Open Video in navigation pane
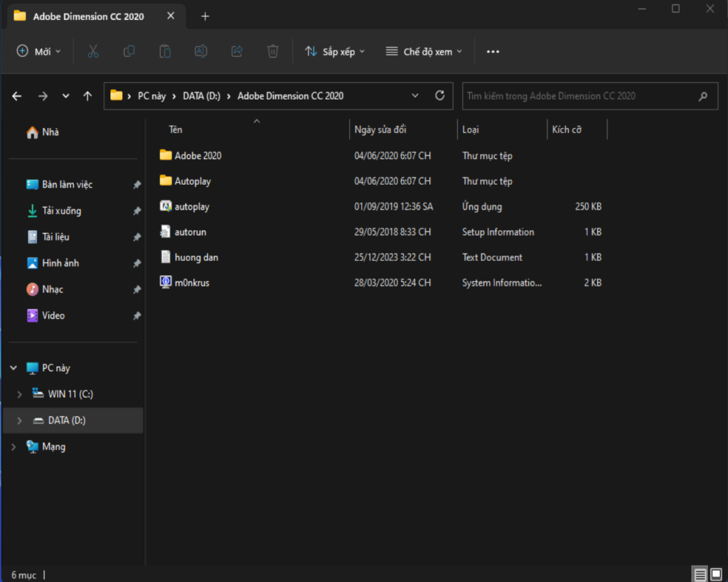Image resolution: width=728 pixels, height=582 pixels. click(53, 316)
